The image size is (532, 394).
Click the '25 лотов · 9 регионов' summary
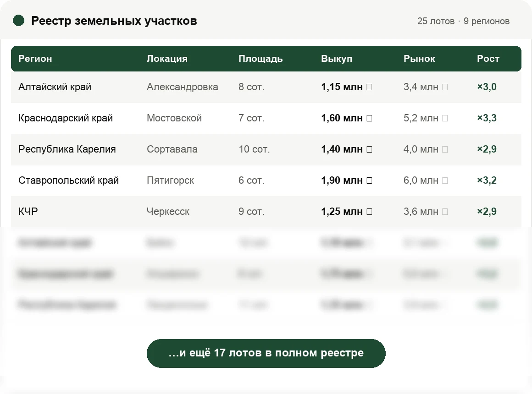(464, 21)
